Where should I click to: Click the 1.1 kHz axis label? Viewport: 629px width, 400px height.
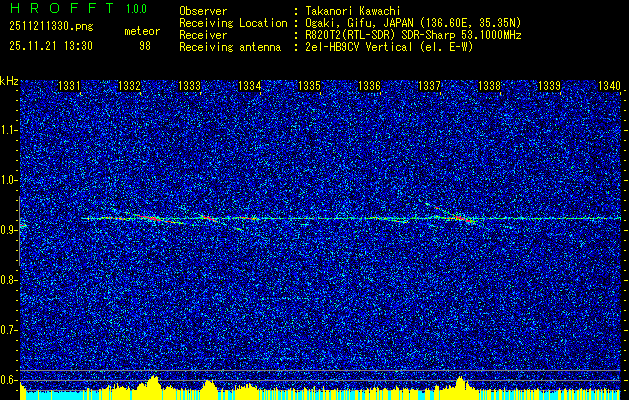click(9, 130)
